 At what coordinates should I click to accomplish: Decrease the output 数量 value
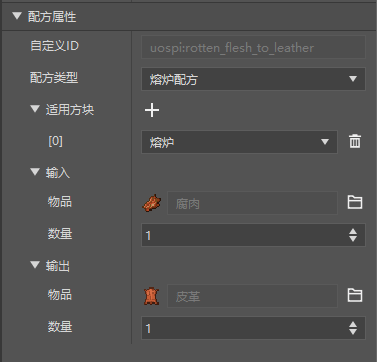tap(353, 332)
